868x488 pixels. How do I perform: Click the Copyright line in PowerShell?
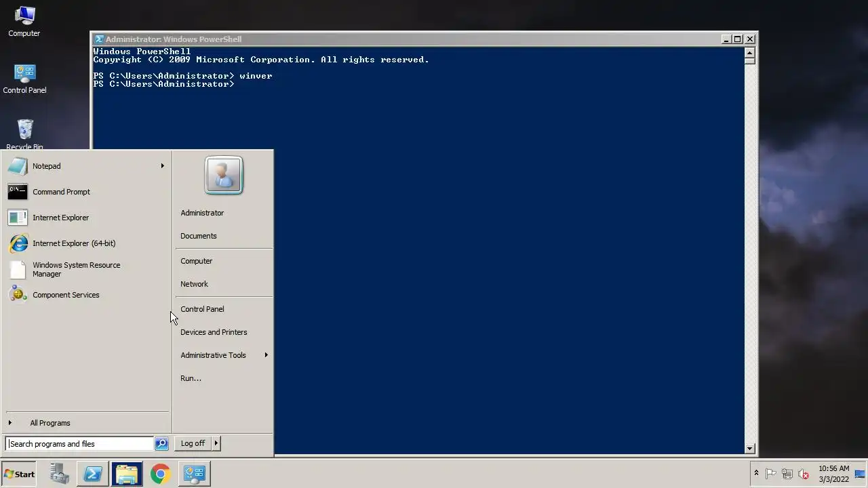point(261,60)
